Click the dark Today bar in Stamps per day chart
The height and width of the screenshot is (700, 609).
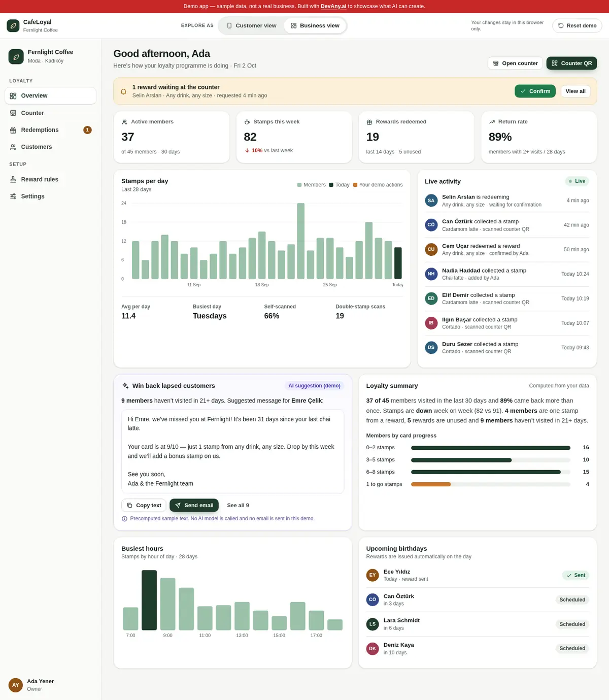pyautogui.click(x=398, y=263)
